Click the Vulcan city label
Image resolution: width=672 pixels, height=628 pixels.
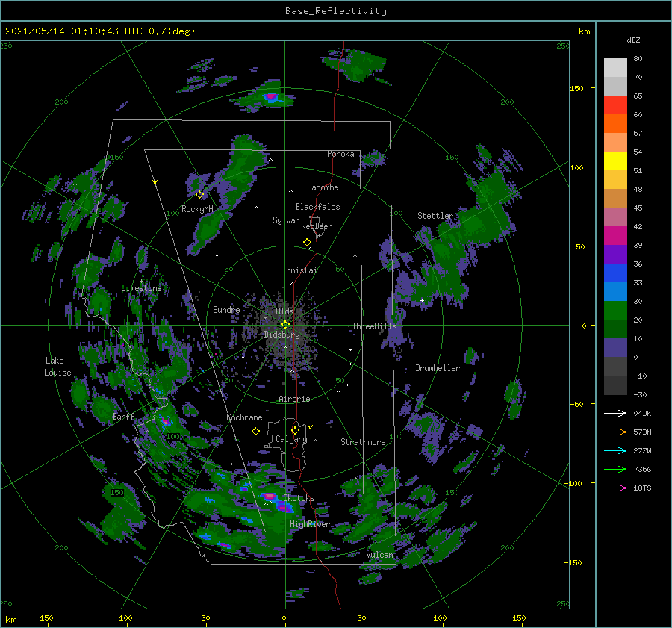click(x=380, y=555)
